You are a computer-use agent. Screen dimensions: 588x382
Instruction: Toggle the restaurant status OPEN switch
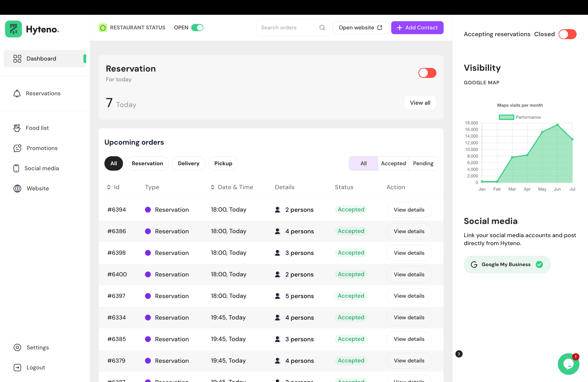pos(197,28)
